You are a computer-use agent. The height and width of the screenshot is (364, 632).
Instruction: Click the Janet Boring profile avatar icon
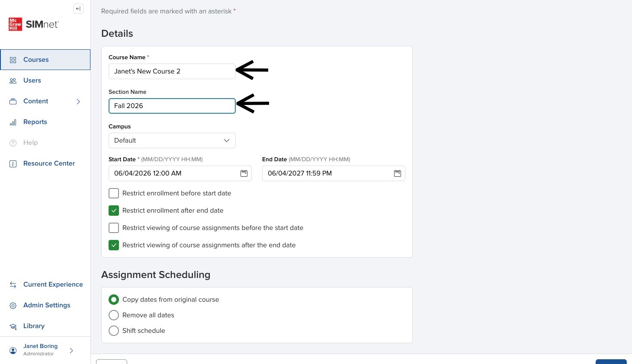[13, 350]
